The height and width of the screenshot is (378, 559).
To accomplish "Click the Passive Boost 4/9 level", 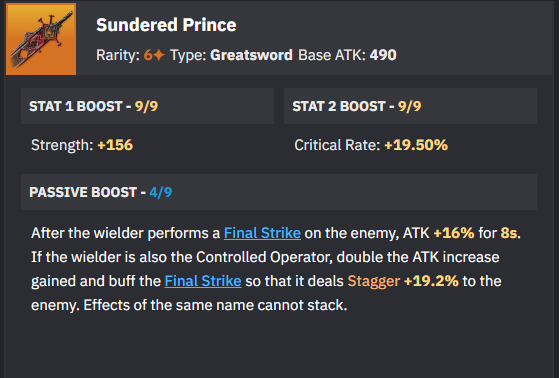I will click(160, 192).
